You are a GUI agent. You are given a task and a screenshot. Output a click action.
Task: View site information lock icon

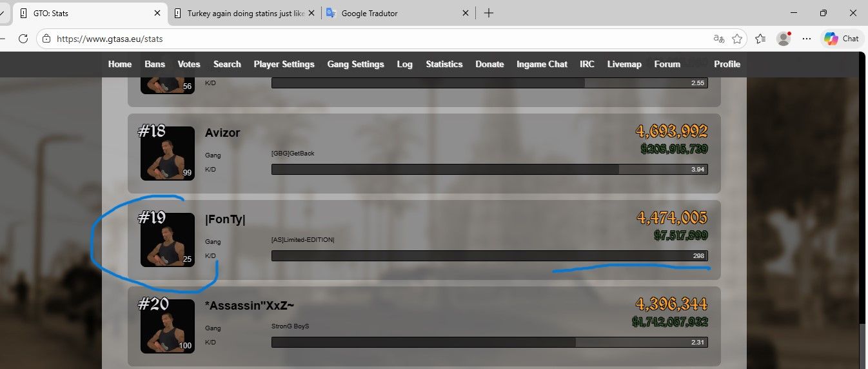point(46,39)
